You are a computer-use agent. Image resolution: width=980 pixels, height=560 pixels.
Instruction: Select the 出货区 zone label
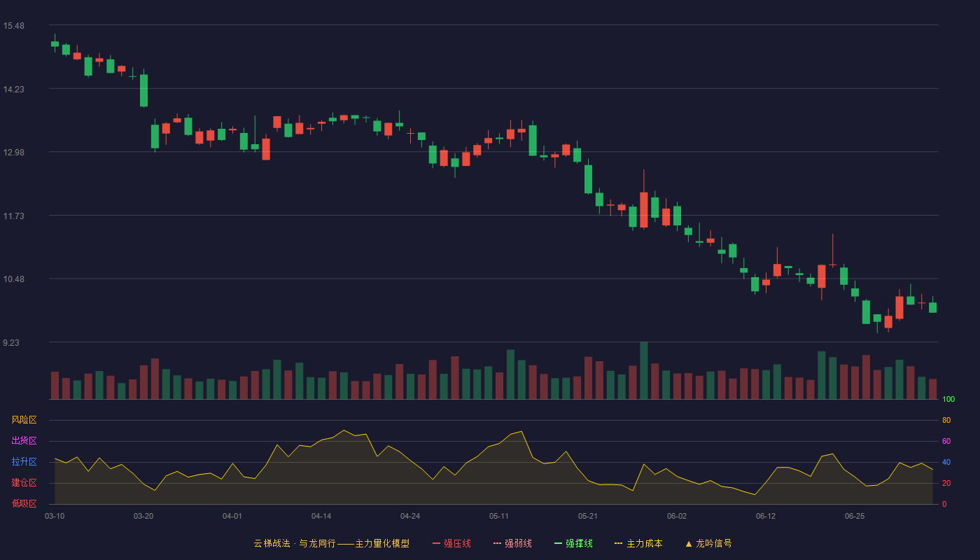tap(24, 441)
